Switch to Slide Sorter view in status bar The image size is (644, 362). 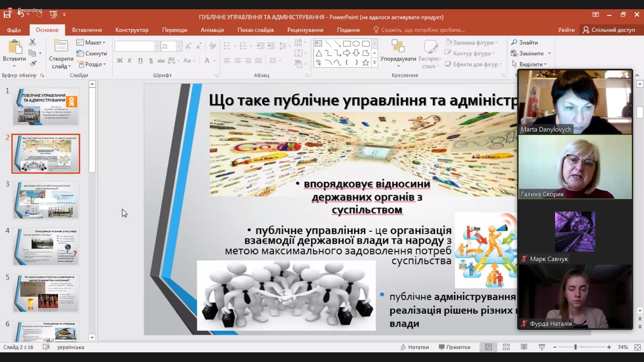pos(506,347)
